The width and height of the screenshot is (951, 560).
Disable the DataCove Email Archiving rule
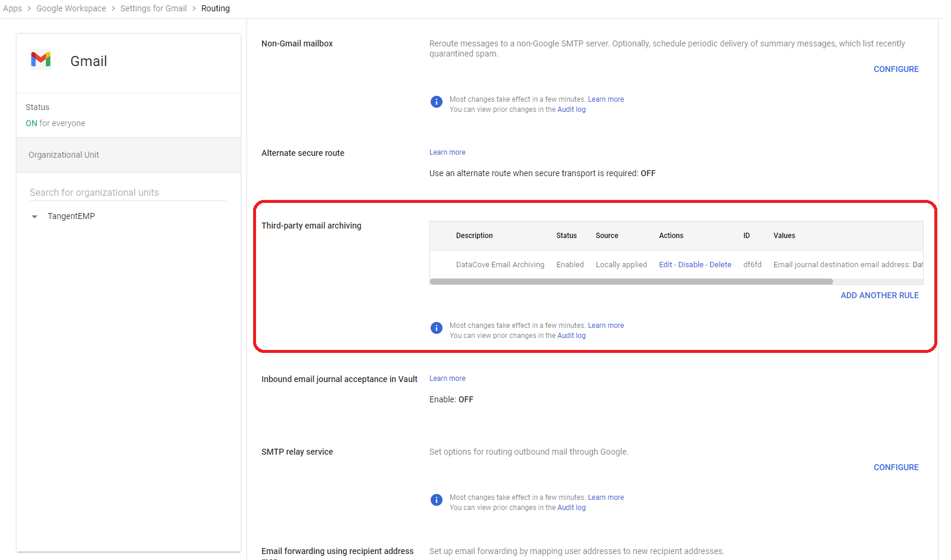[691, 265]
